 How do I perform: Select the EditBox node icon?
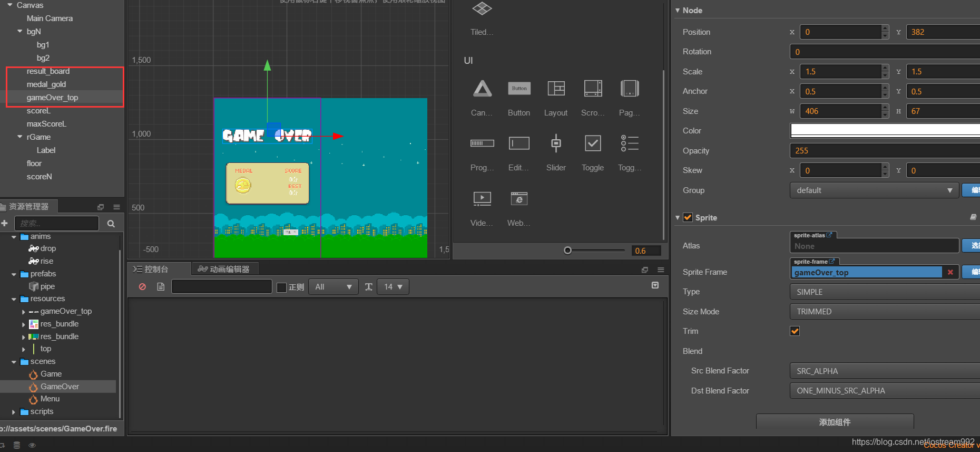point(519,143)
